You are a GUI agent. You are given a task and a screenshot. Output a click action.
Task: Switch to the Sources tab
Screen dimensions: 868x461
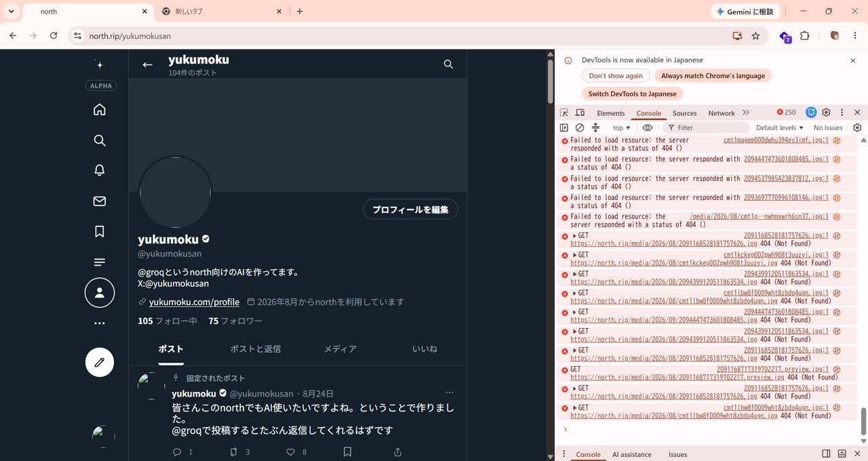(x=684, y=113)
